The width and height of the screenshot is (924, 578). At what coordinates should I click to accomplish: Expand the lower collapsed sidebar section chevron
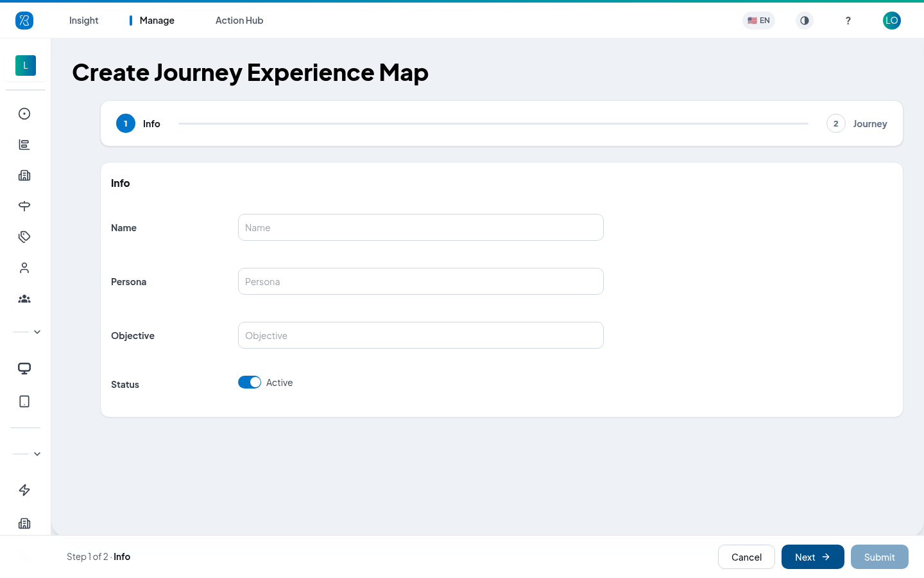pyautogui.click(x=37, y=454)
